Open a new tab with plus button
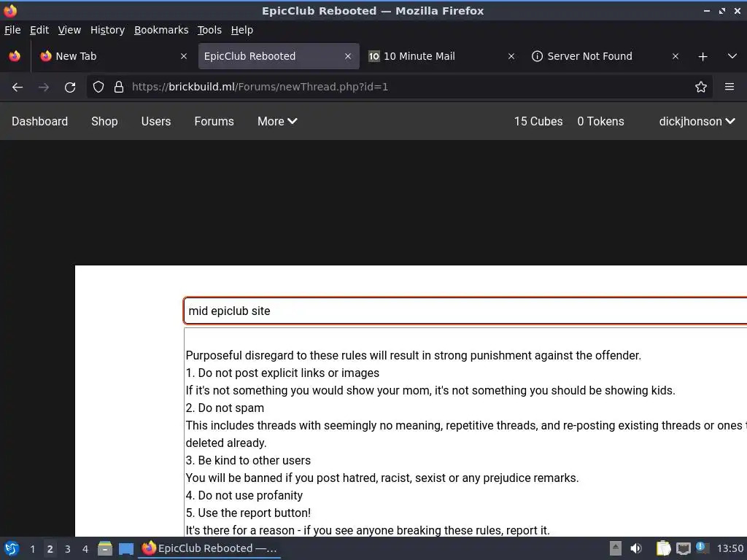Viewport: 747px width, 560px height. [703, 57]
